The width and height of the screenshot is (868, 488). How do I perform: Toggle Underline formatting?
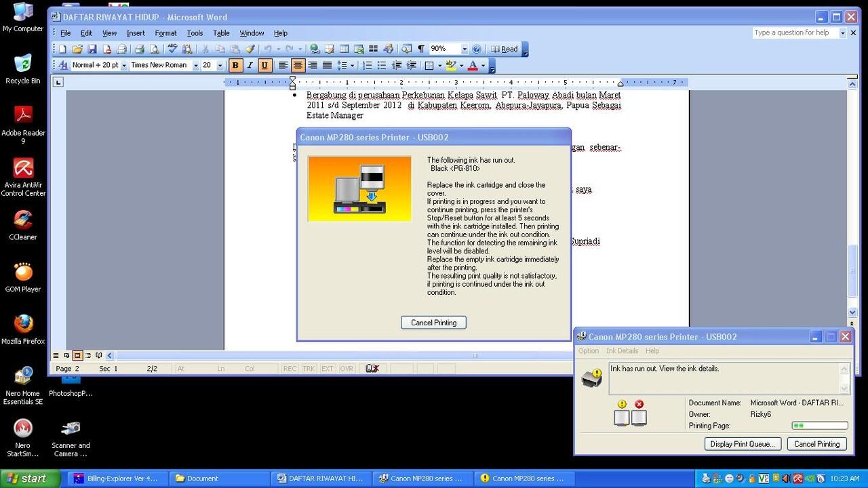pos(264,65)
